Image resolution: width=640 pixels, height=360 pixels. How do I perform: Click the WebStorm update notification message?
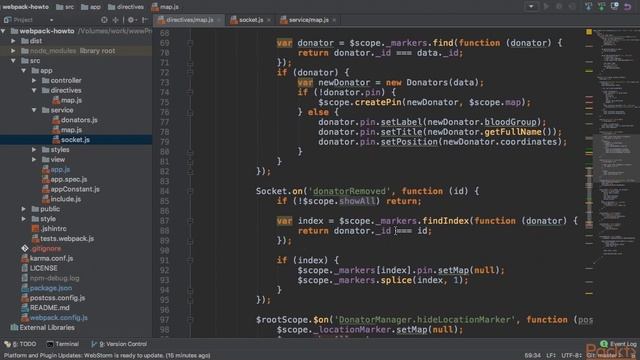pos(107,356)
